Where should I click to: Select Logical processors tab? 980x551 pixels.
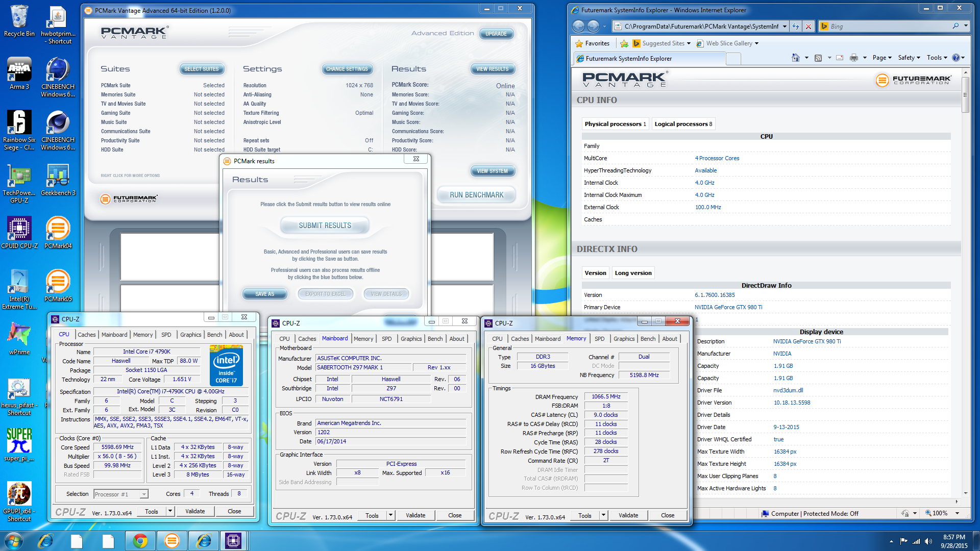pos(683,124)
